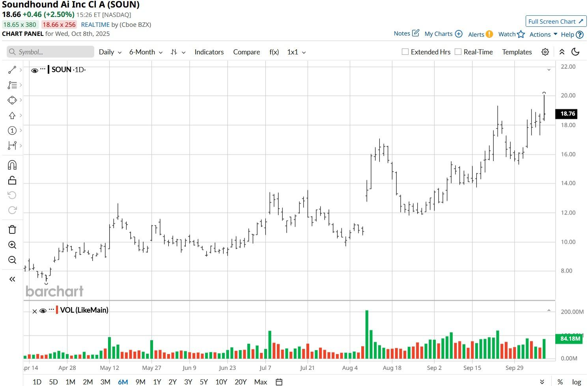Click the My Charts plus icon
Screen dimensions: 588x386
459,34
